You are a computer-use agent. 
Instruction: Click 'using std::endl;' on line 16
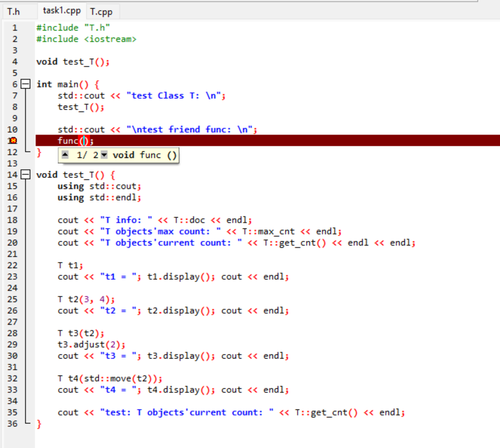[99, 198]
